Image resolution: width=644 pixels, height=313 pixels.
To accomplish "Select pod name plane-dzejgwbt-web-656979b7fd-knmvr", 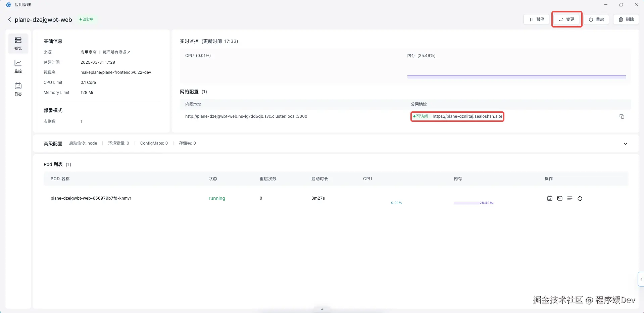I will tap(91, 198).
